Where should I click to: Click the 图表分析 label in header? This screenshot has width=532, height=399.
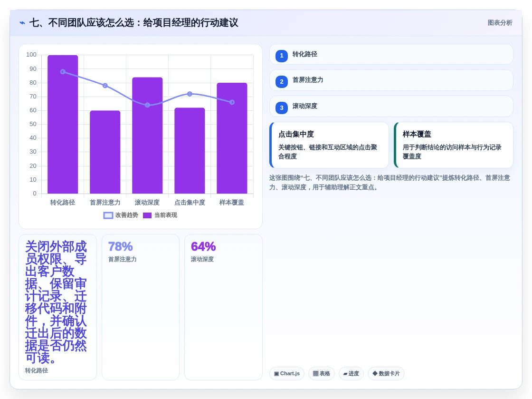click(500, 23)
